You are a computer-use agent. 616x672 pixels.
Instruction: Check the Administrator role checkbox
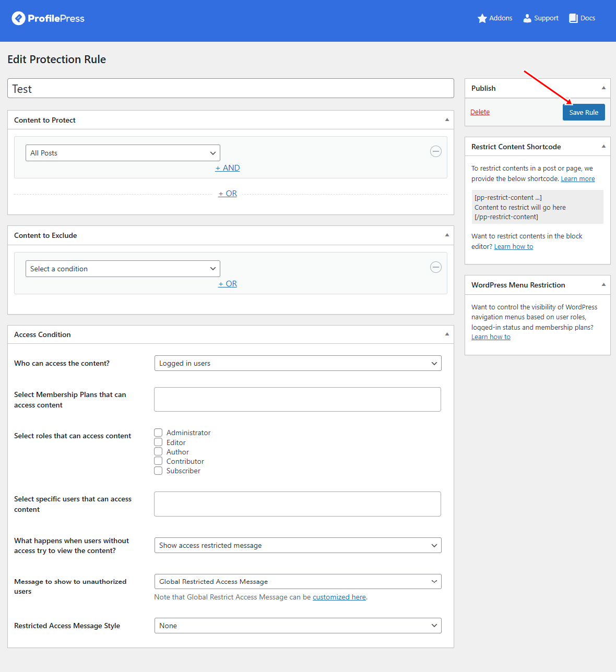click(x=158, y=433)
